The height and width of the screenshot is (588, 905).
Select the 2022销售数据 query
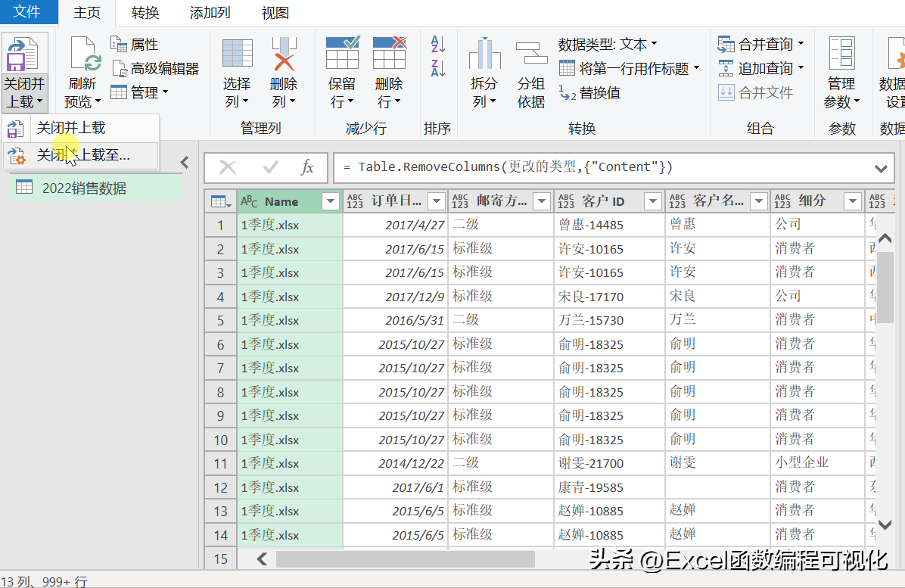tap(96, 188)
